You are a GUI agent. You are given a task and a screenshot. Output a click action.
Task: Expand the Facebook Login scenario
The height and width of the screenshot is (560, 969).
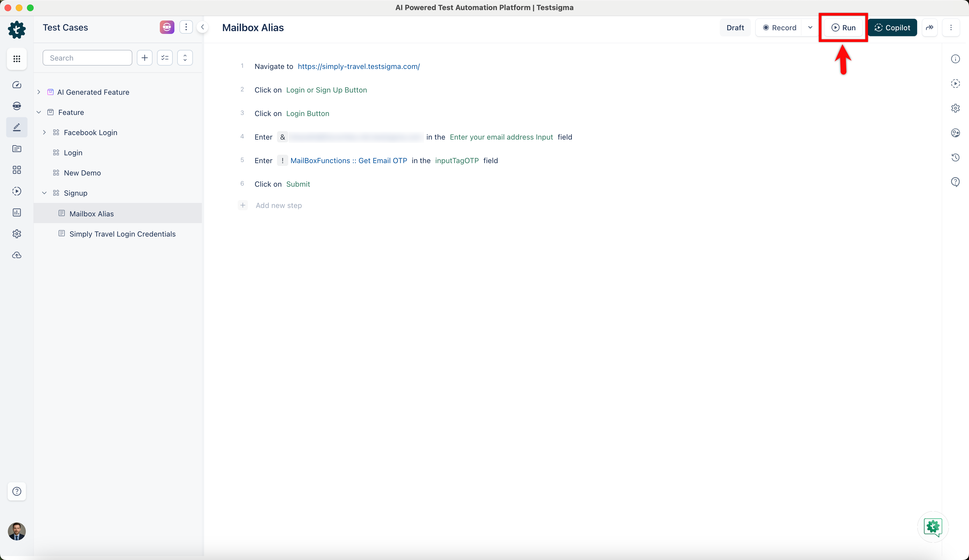(x=44, y=133)
